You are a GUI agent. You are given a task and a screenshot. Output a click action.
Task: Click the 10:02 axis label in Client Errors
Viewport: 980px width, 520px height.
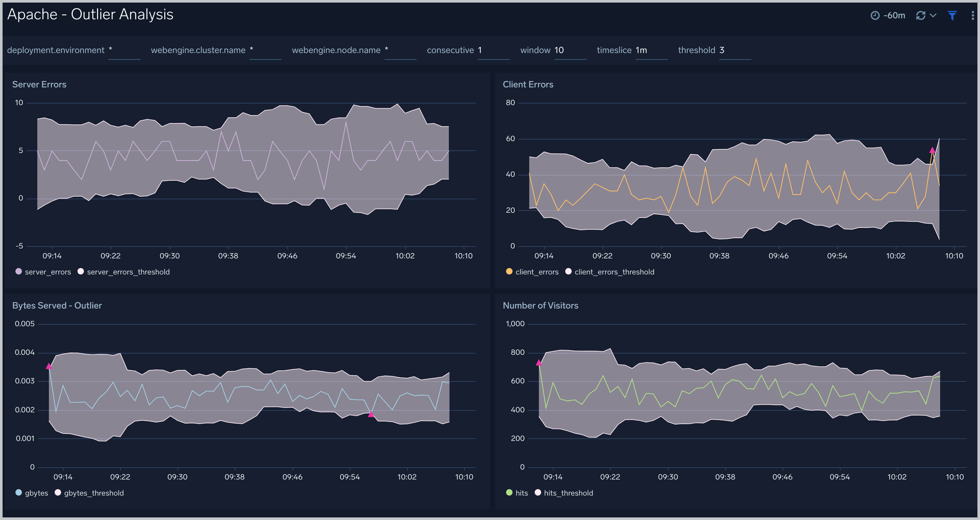[895, 256]
